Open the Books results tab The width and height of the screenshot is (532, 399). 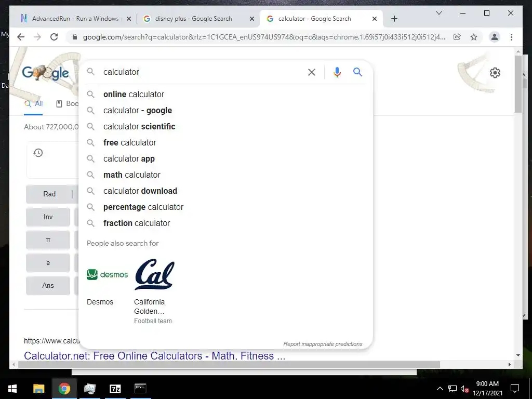pyautogui.click(x=67, y=104)
